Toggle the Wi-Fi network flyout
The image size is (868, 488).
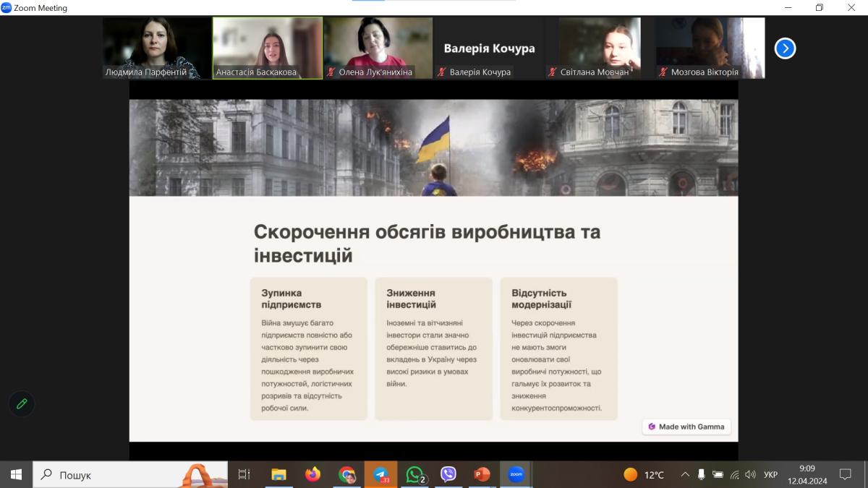[x=735, y=475]
